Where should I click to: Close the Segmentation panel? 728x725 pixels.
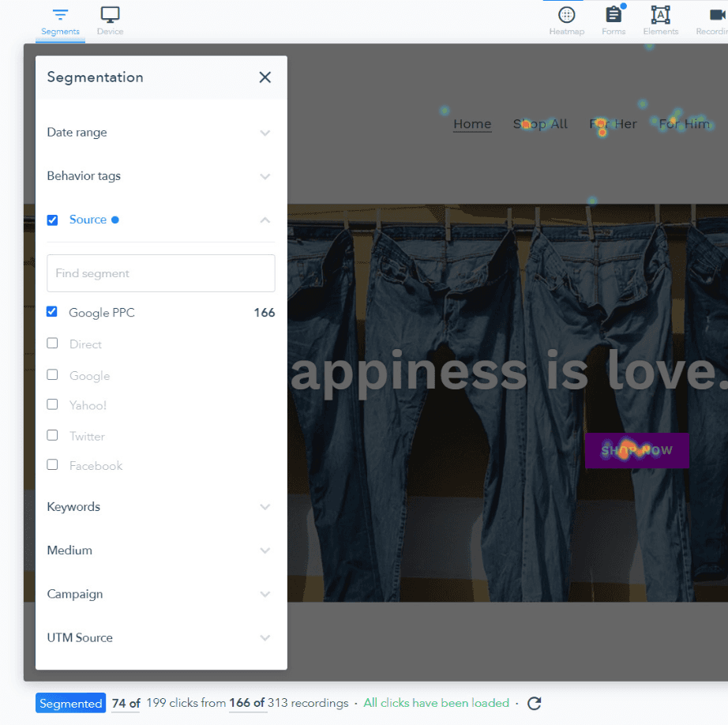click(265, 77)
